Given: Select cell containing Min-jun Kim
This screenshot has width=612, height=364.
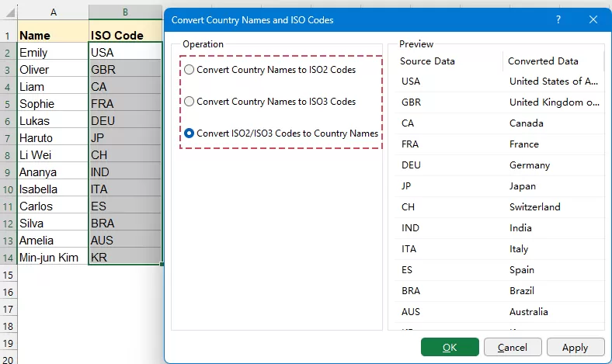Looking at the screenshot, I should (x=53, y=258).
